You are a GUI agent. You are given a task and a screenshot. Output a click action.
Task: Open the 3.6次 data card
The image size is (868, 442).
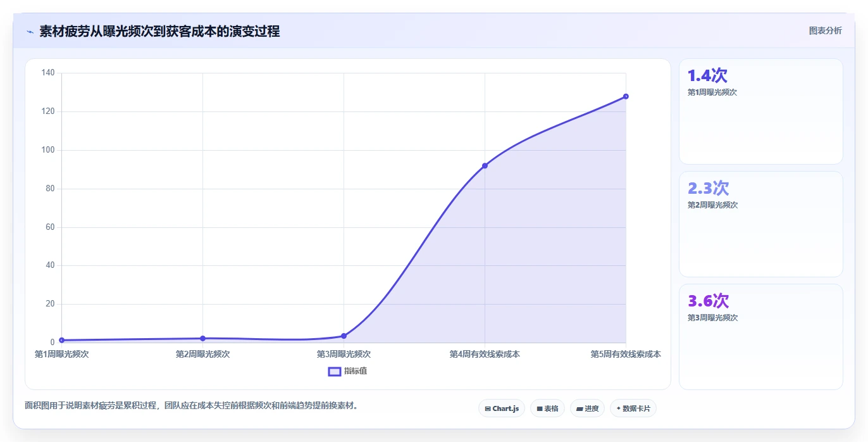(x=760, y=337)
